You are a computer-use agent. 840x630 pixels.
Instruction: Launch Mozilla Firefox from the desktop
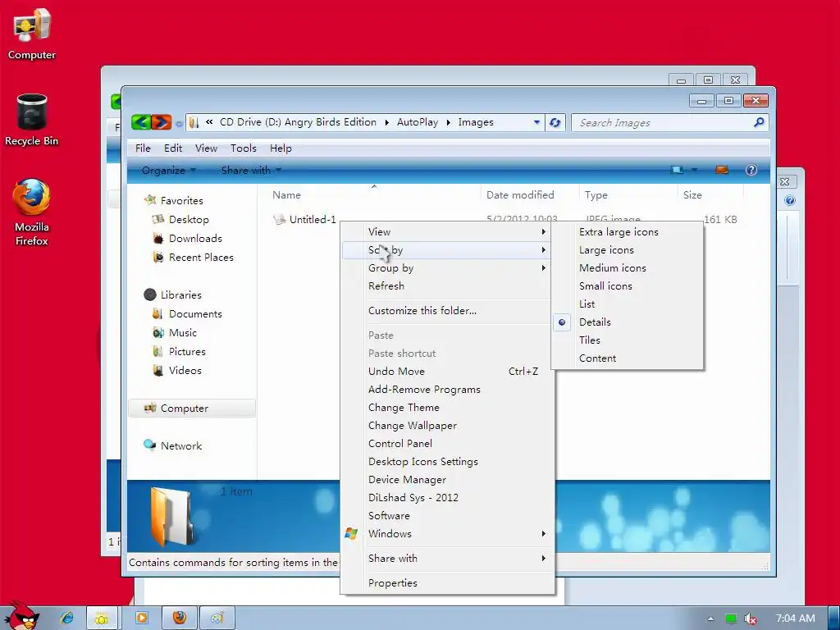click(32, 212)
